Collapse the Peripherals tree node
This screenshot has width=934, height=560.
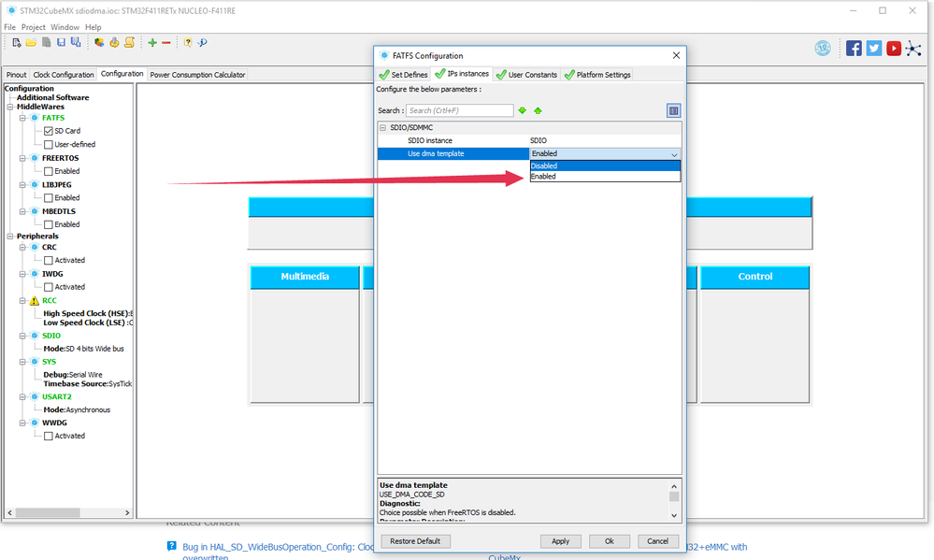point(10,237)
